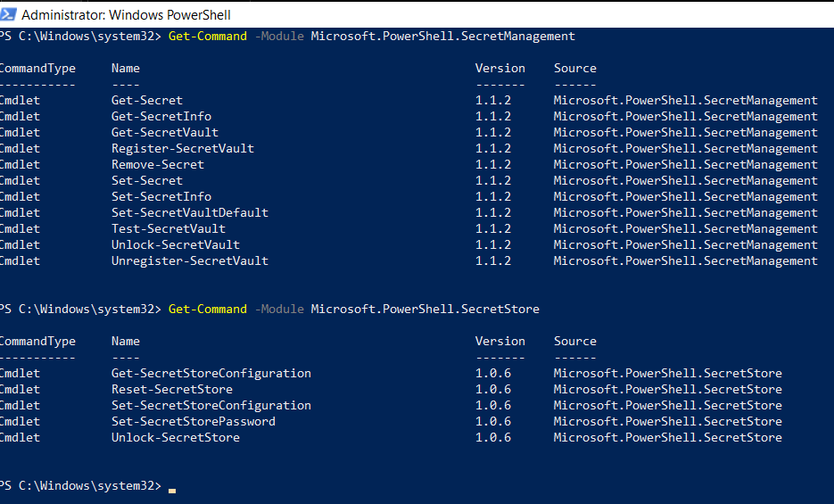Viewport: 834px width, 504px height.
Task: Click the Set-SecretStorePassword cmdlet name
Action: 194,422
